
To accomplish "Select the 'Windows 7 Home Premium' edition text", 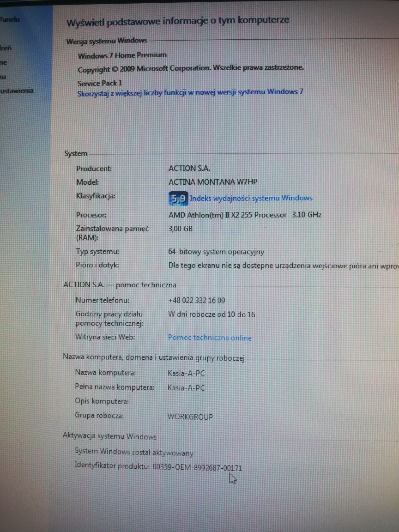I will coord(122,55).
